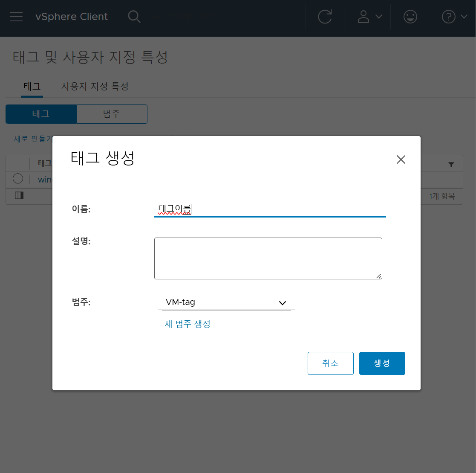This screenshot has width=476, height=473.
Task: Click the resize handle of description box
Action: click(x=378, y=276)
